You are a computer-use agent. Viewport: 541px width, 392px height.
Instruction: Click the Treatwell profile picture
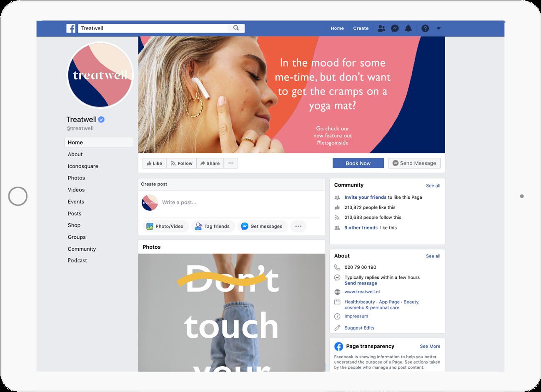click(x=100, y=75)
